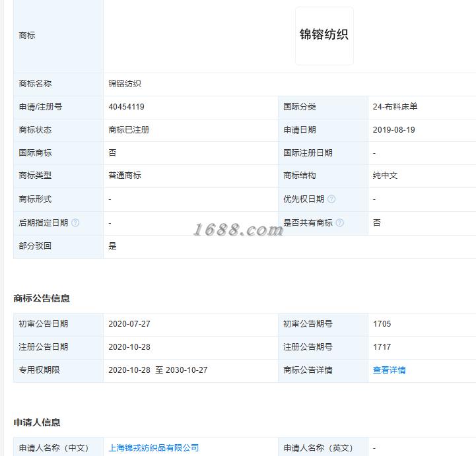Select preliminary announcement issue 1705
The height and width of the screenshot is (456, 476).
click(x=382, y=324)
